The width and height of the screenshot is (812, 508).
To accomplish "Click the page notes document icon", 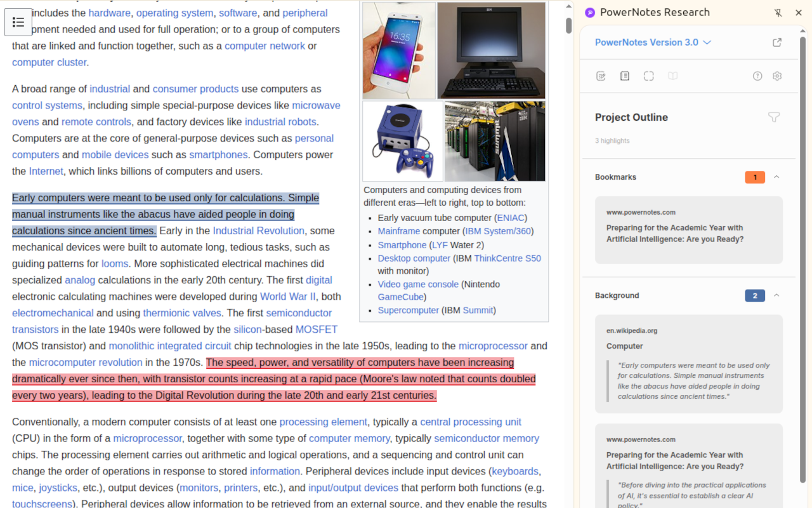I will [x=625, y=76].
